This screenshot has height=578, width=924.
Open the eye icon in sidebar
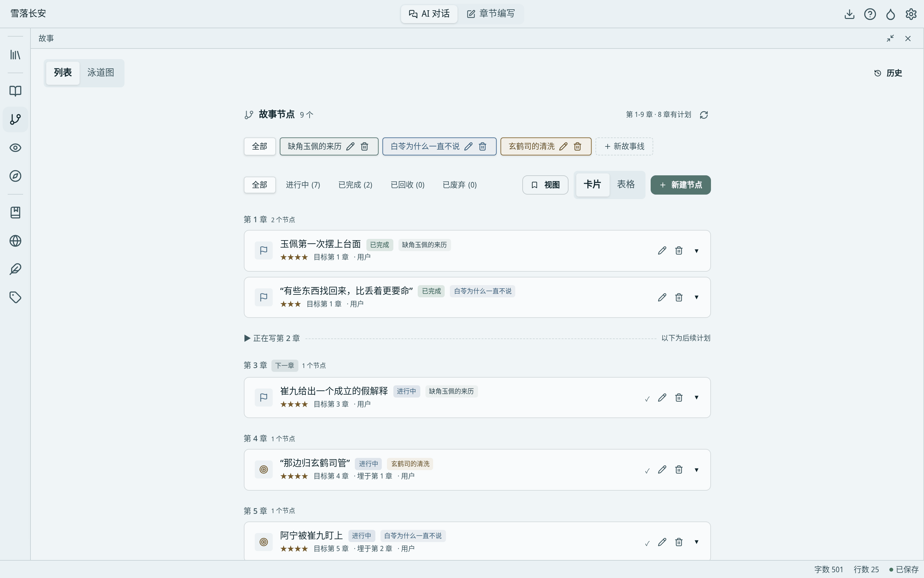pyautogui.click(x=15, y=148)
